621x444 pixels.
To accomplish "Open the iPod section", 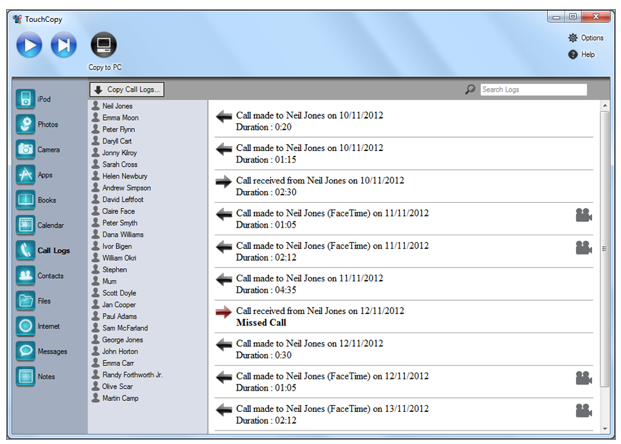I will tap(33, 99).
